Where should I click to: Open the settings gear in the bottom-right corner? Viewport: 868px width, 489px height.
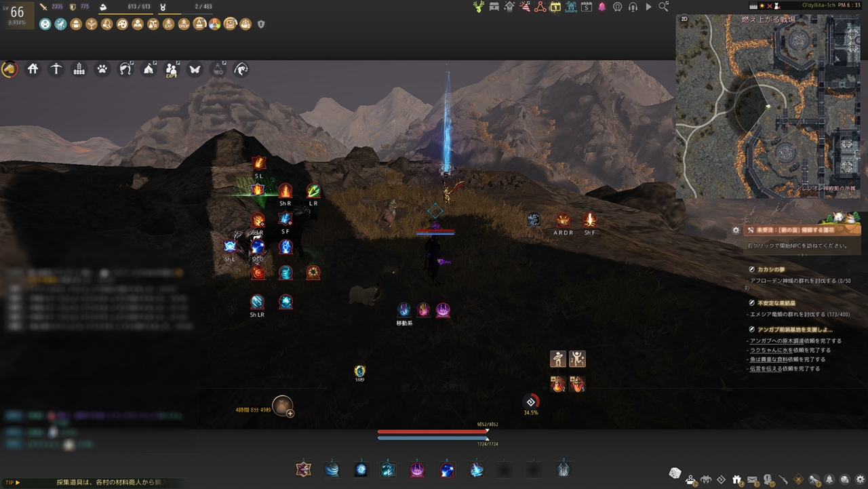click(860, 480)
